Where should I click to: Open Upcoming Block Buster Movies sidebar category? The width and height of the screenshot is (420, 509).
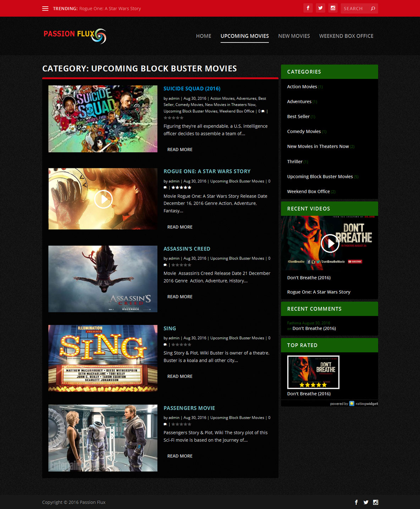(320, 177)
